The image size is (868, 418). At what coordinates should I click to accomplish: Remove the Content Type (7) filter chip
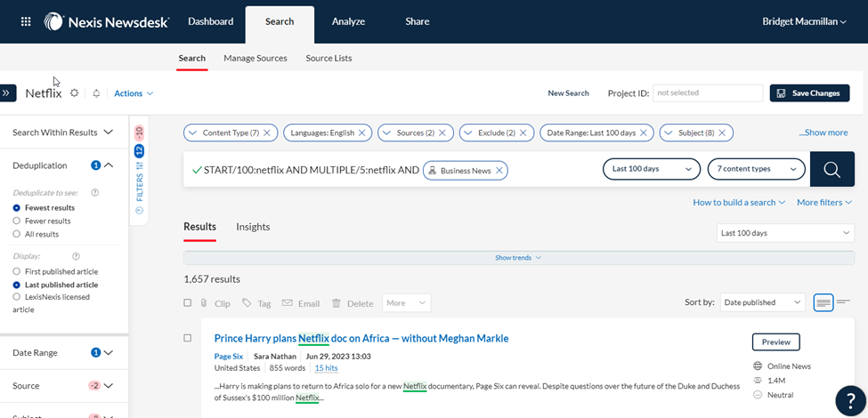point(267,133)
